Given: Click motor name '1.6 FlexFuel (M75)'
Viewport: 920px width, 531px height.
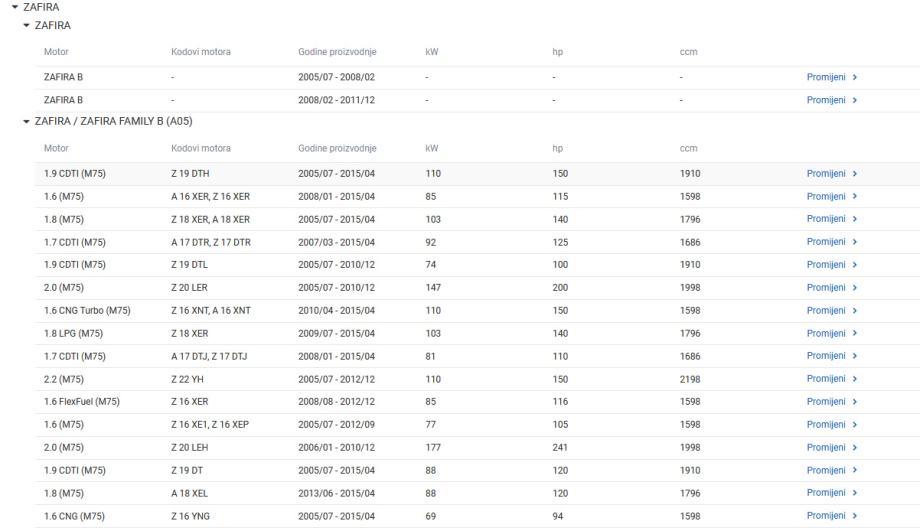Looking at the screenshot, I should click(82, 402).
